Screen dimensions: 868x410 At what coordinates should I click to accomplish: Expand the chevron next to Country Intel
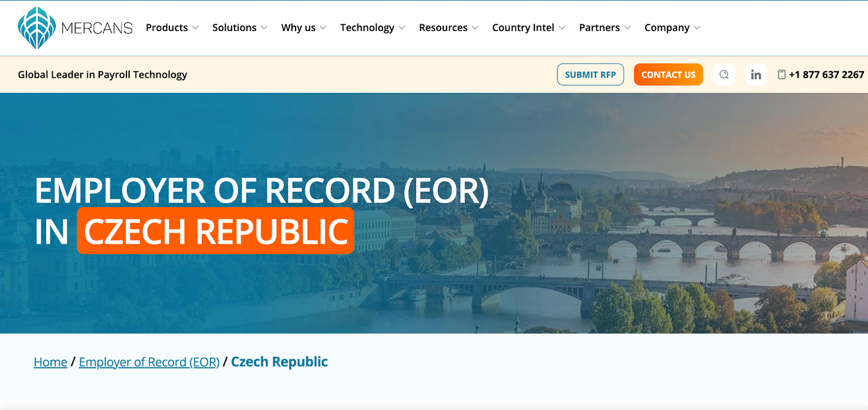[x=561, y=28]
